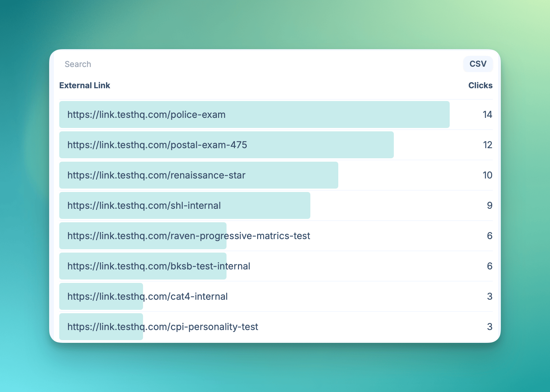Click the click count for cpi-personality-test
This screenshot has width=550, height=392.
(x=490, y=327)
